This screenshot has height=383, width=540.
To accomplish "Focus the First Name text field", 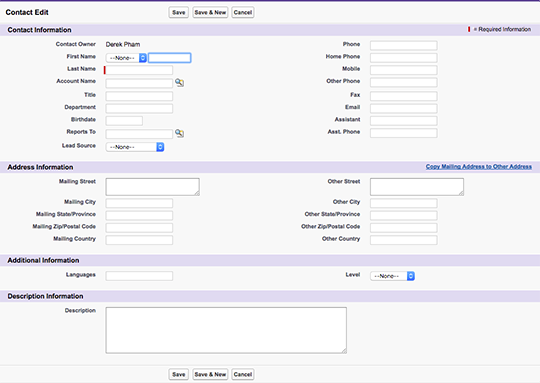I will pyautogui.click(x=170, y=58).
